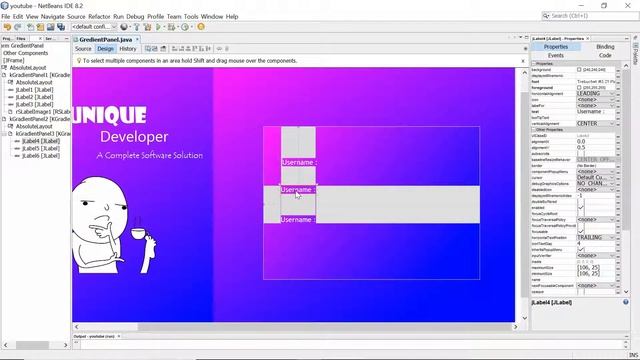Click the round orange toolbar icon
Image resolution: width=640 pixels, height=360 pixels.
click(201, 27)
